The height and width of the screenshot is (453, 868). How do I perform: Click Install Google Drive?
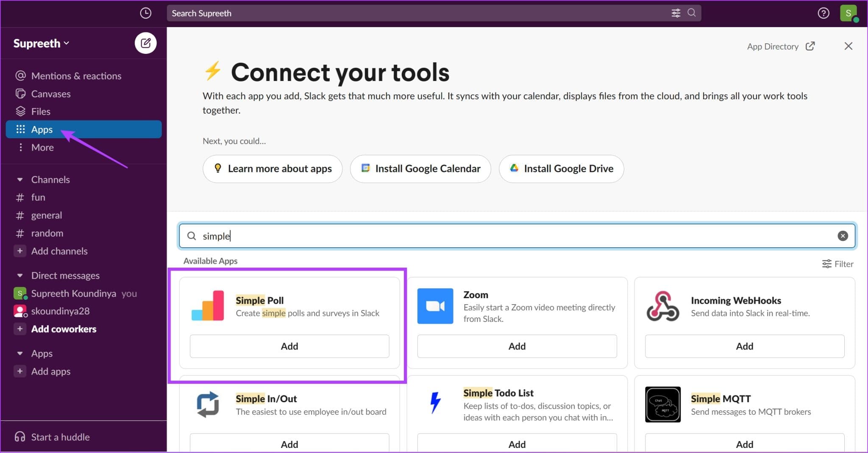(562, 169)
